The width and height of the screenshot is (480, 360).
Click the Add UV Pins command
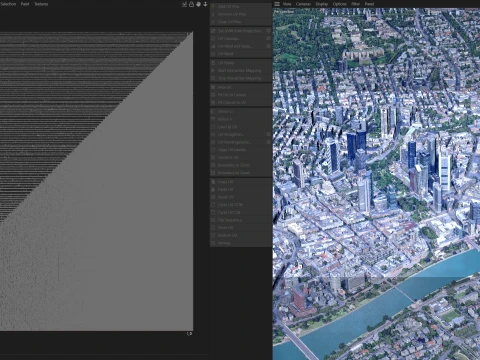tap(241, 6)
